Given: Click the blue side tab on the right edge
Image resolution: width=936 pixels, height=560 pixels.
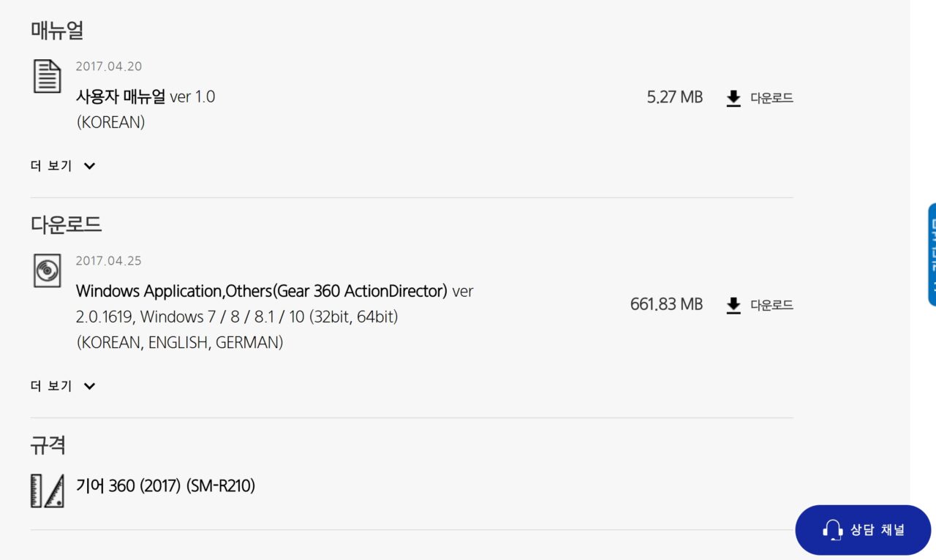Looking at the screenshot, I should point(932,254).
